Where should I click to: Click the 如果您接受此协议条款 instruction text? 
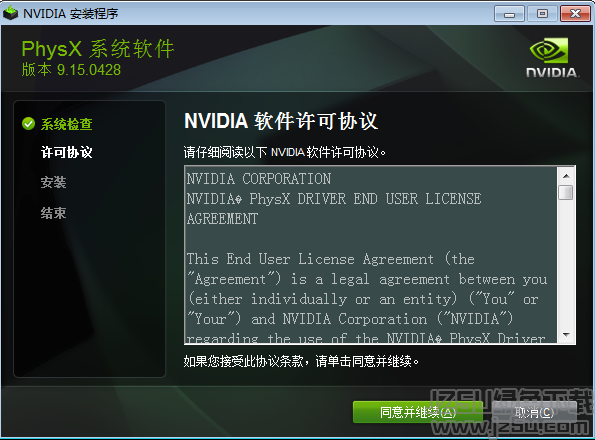click(x=301, y=361)
